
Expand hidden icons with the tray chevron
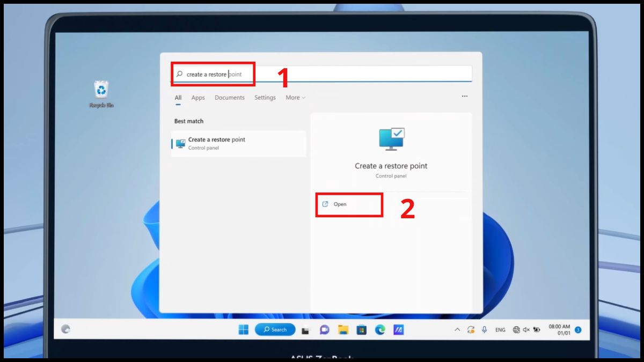pyautogui.click(x=457, y=329)
